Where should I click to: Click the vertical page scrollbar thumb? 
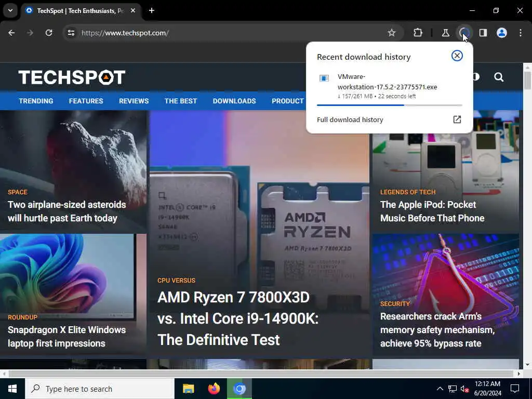pos(527,81)
